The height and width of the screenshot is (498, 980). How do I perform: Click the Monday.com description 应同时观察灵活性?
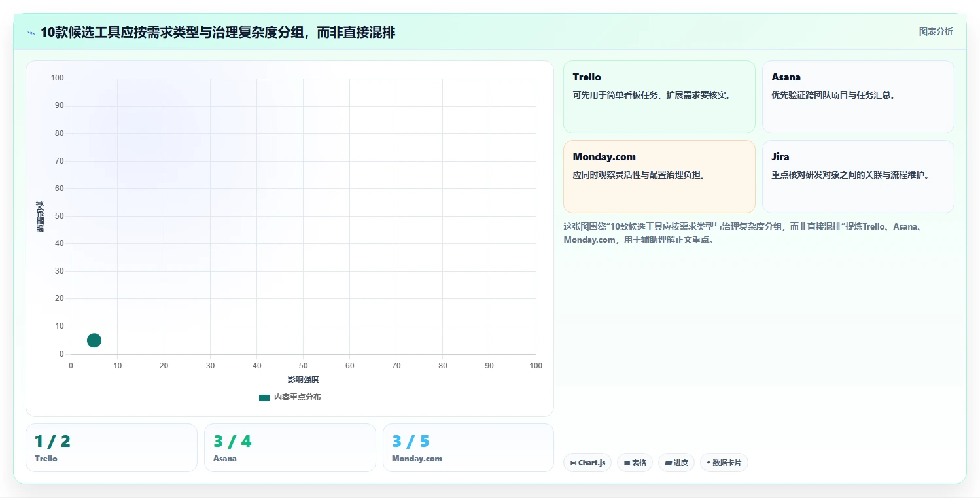tap(640, 175)
